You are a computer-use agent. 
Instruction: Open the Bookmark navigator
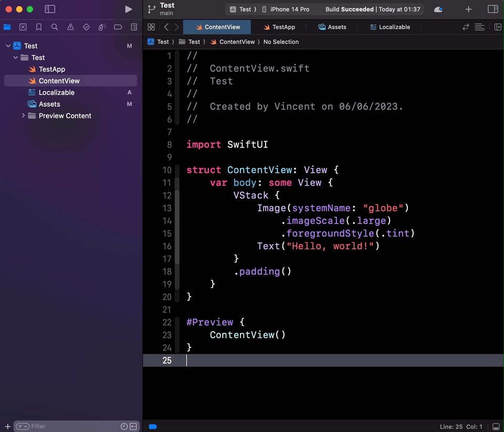coord(38,27)
